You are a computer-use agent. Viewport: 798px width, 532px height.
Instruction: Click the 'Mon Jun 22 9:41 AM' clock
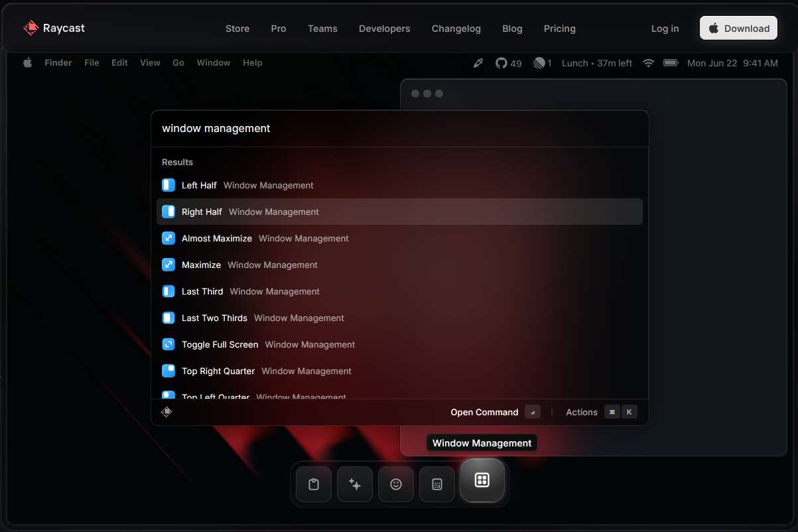point(732,63)
